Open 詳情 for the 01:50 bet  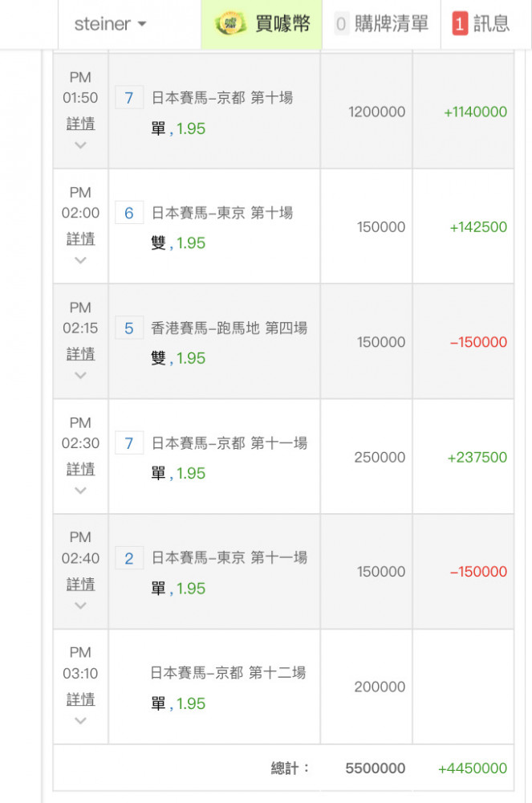tap(80, 124)
